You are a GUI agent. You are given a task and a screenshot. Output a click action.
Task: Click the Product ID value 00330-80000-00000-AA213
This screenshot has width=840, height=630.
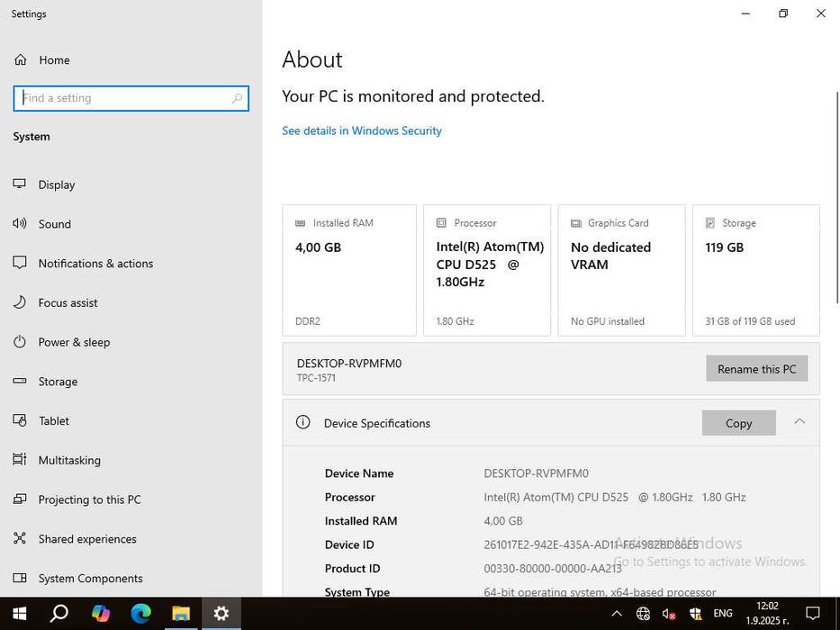click(553, 569)
